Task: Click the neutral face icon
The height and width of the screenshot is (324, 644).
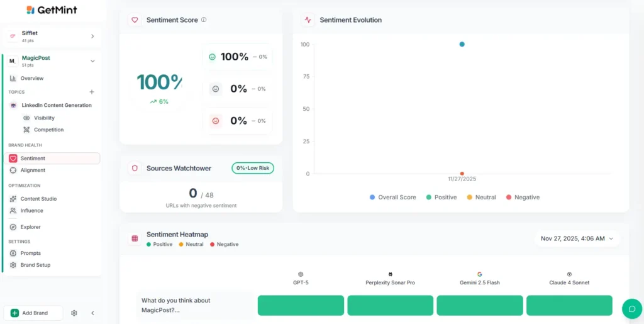Action: coord(216,89)
